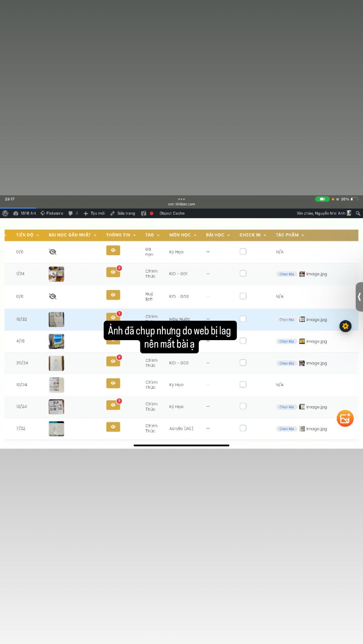The height and width of the screenshot is (644, 363).
Task: Open lesson thumbnail in 7/32 row
Action: coord(56,429)
